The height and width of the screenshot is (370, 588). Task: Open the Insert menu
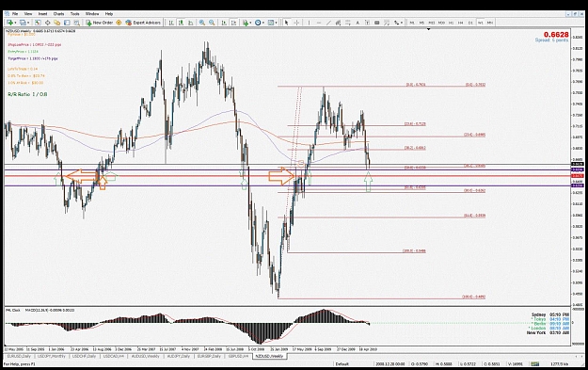42,14
